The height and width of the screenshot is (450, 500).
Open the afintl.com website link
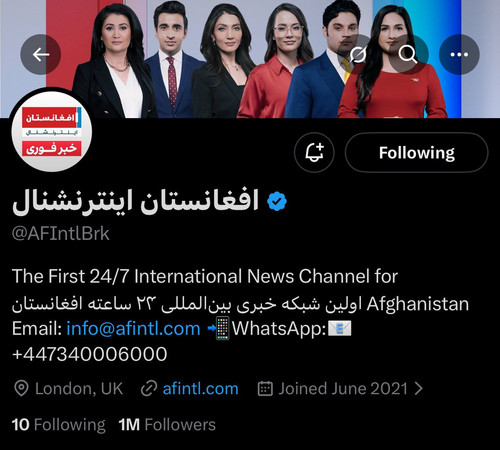click(200, 389)
